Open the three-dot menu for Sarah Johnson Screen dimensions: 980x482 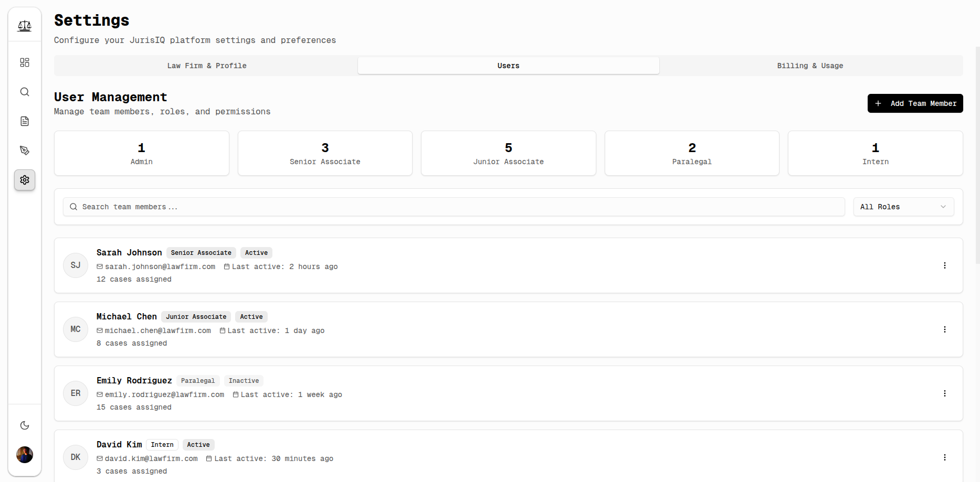click(x=944, y=265)
